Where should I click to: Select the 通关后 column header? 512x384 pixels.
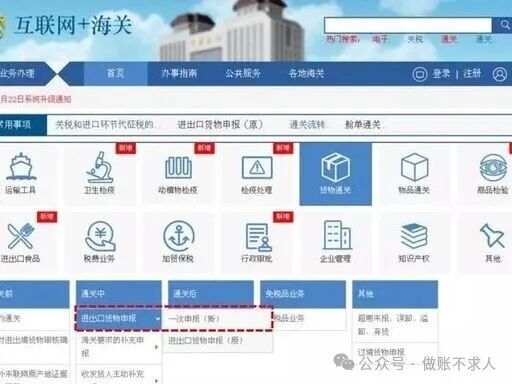(211, 294)
